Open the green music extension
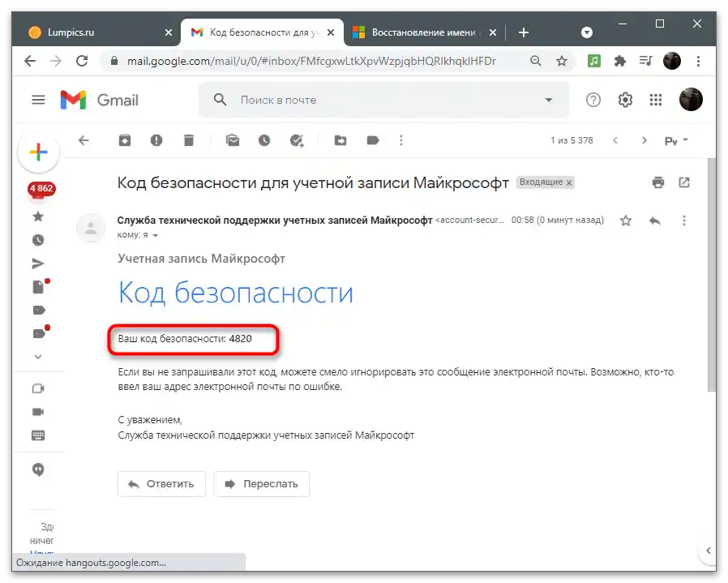Image resolution: width=728 pixels, height=583 pixels. (x=593, y=61)
